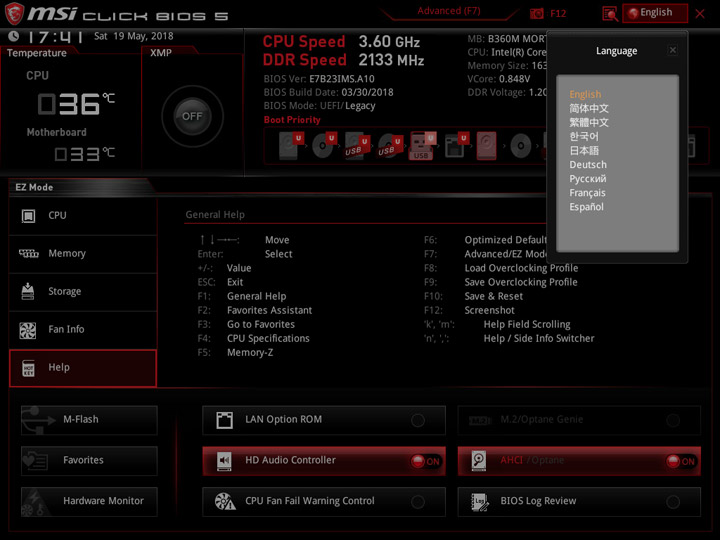Click the Motherboard temperature 033 reading

(85, 154)
